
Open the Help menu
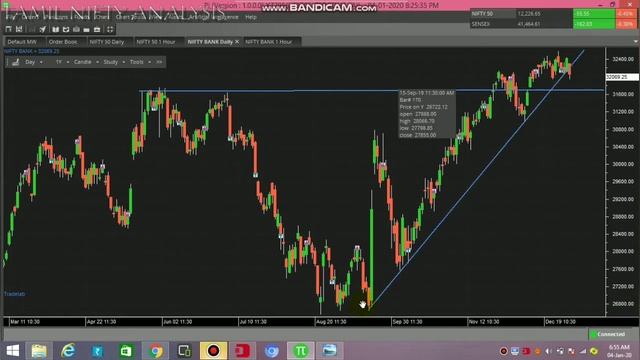(x=251, y=17)
